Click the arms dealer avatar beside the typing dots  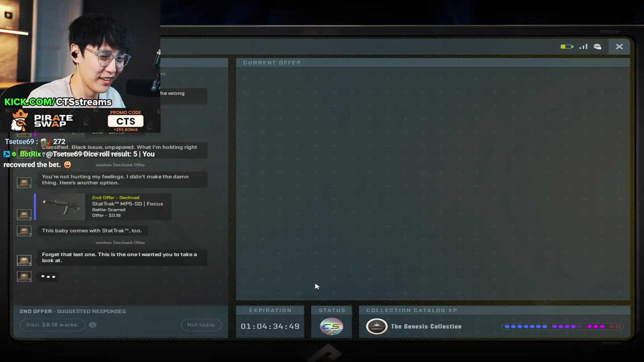tap(24, 276)
